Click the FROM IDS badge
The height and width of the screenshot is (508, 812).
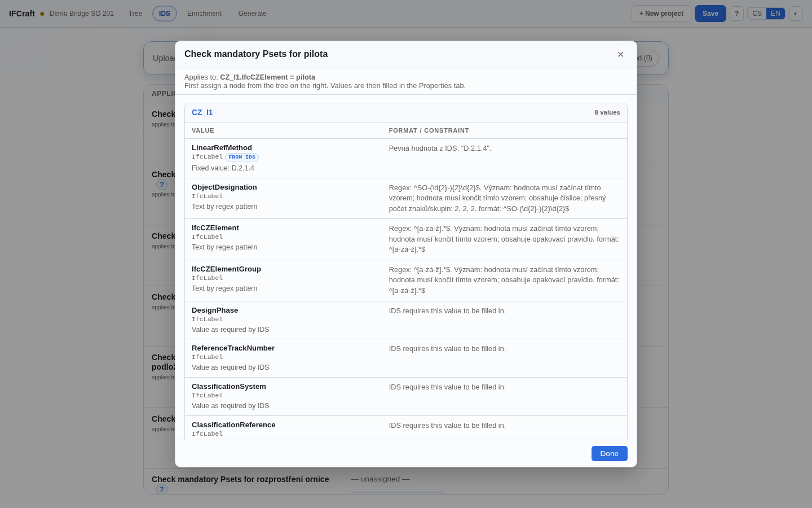coord(242,157)
